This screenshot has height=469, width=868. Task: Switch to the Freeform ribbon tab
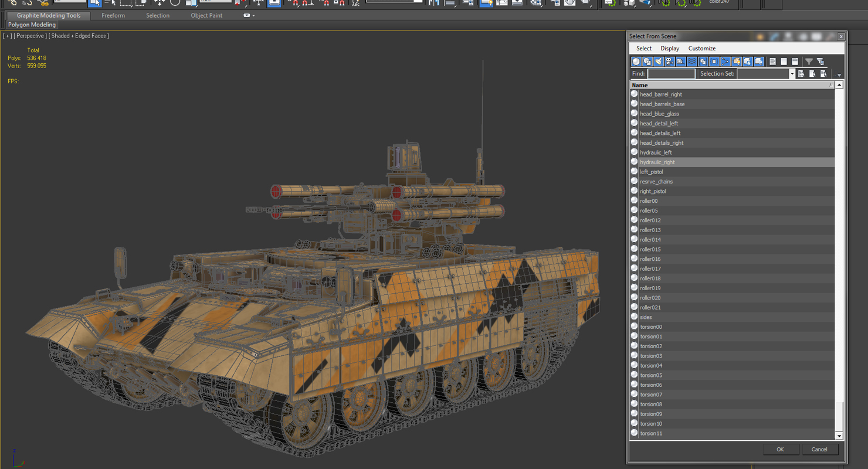pyautogui.click(x=113, y=16)
